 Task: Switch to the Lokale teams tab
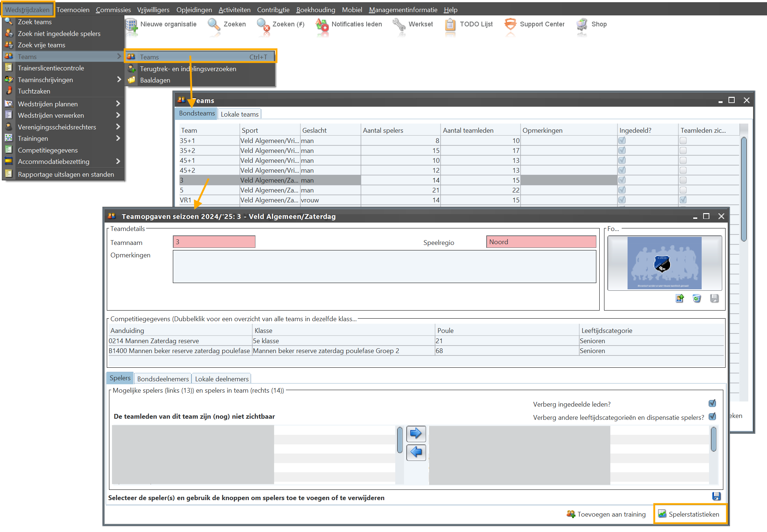[239, 114]
